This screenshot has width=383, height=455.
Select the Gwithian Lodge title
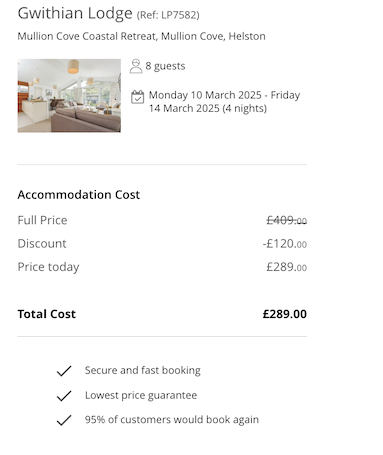75,14
